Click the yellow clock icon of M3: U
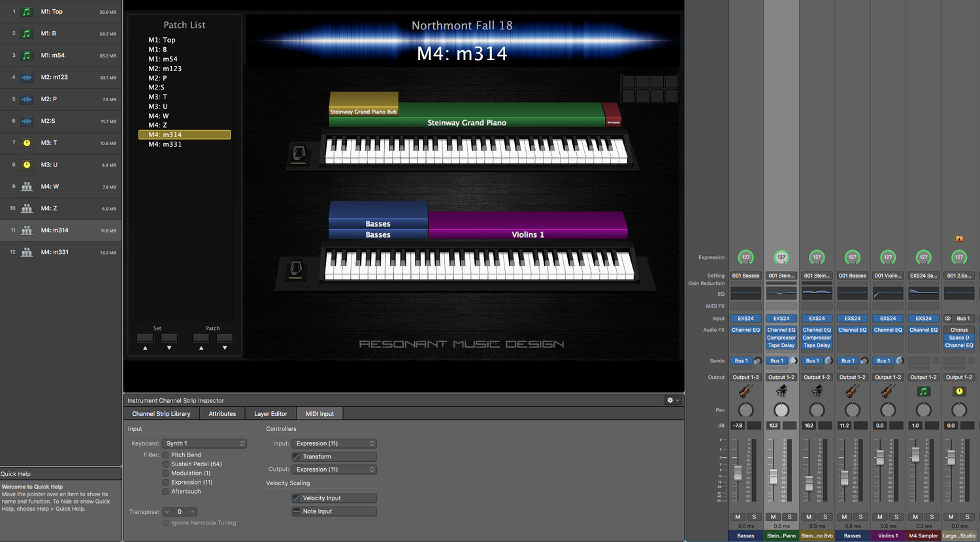Viewport: 980px width, 542px height. point(27,165)
